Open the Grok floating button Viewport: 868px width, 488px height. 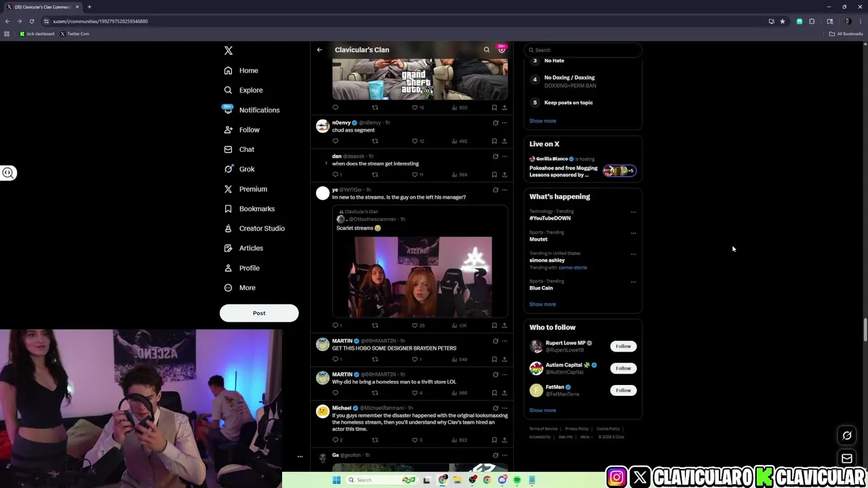pyautogui.click(x=847, y=436)
